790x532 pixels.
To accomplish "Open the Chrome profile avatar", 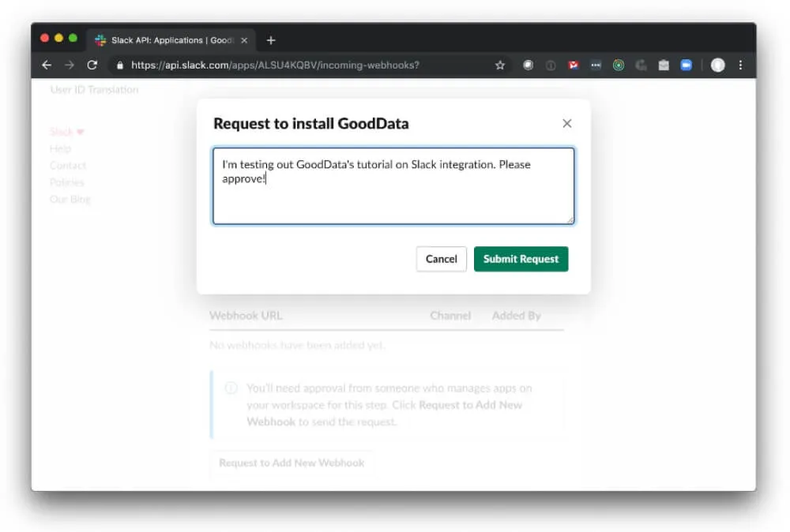I will point(717,65).
